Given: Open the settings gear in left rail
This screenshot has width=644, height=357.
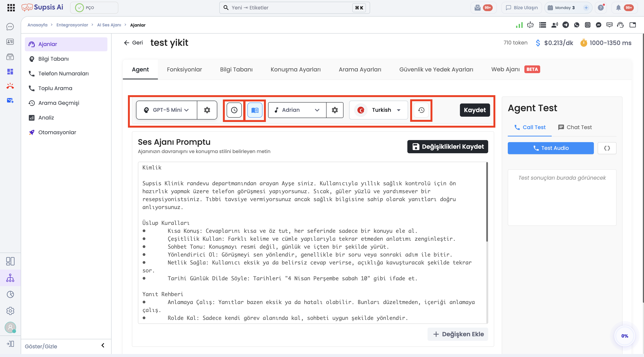Looking at the screenshot, I should pyautogui.click(x=10, y=311).
